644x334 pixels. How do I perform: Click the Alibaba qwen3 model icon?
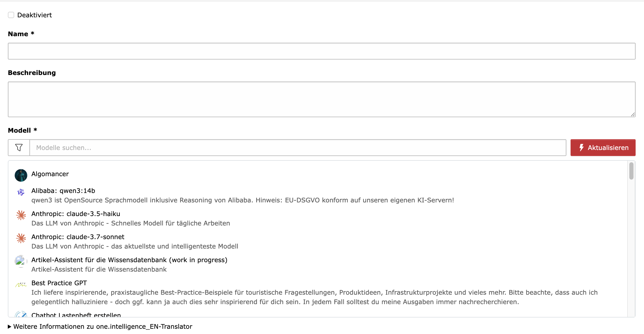click(21, 192)
